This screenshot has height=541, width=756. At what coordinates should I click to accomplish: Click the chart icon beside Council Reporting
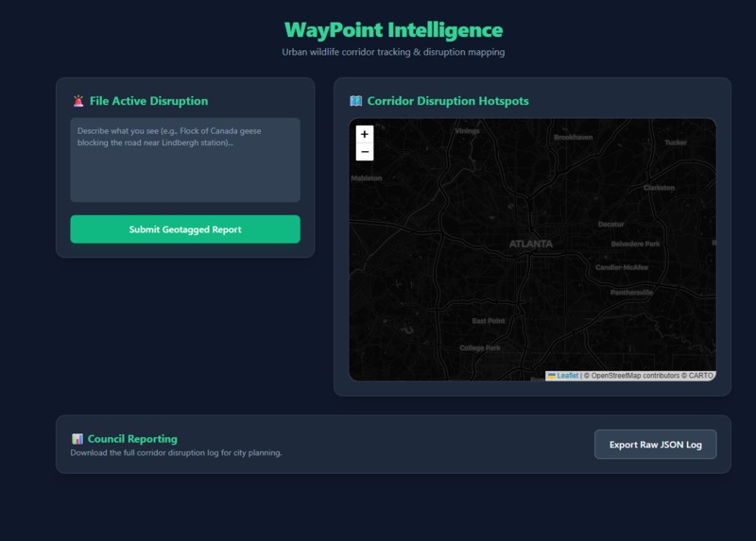[77, 439]
